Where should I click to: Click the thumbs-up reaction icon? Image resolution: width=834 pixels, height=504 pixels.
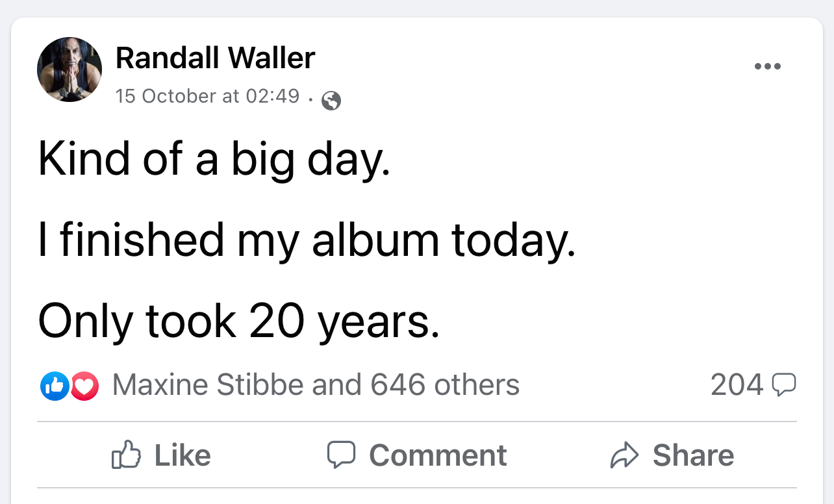tap(55, 385)
